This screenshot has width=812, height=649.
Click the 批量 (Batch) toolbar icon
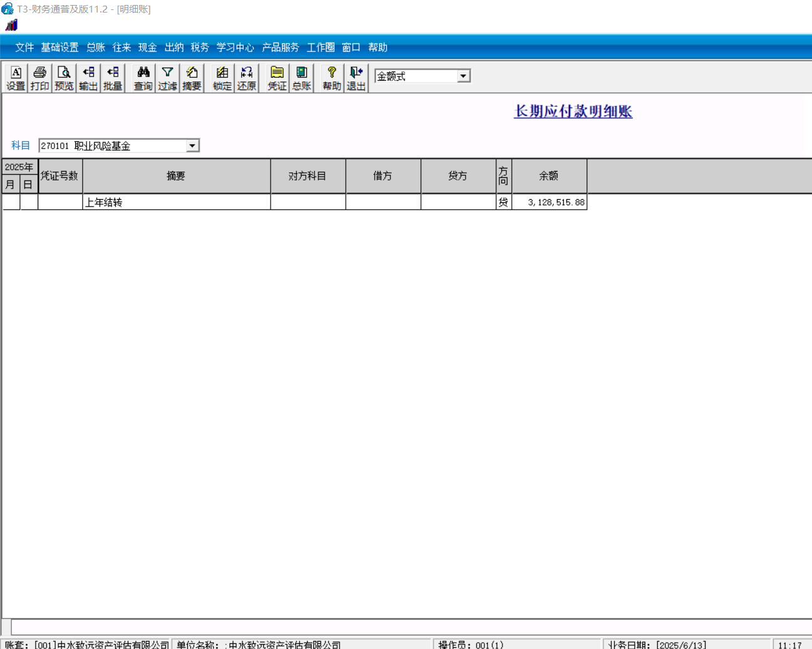point(113,78)
